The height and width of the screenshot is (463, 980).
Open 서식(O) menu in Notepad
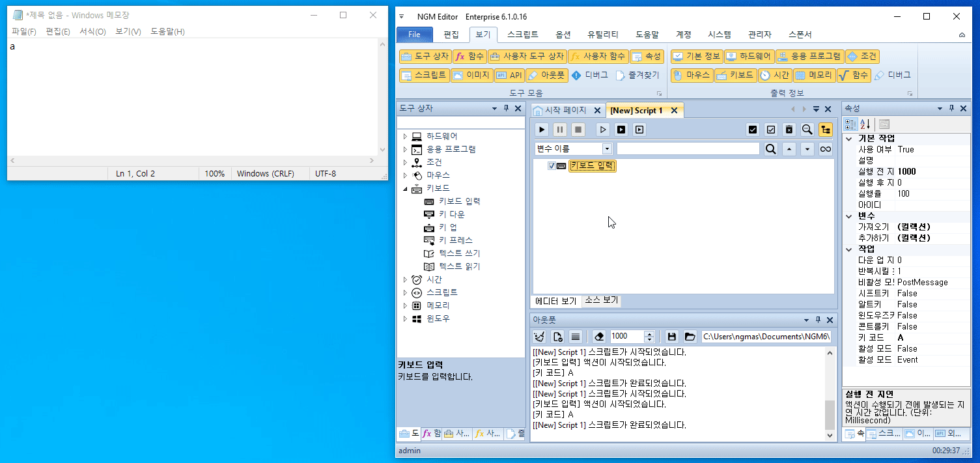[92, 31]
